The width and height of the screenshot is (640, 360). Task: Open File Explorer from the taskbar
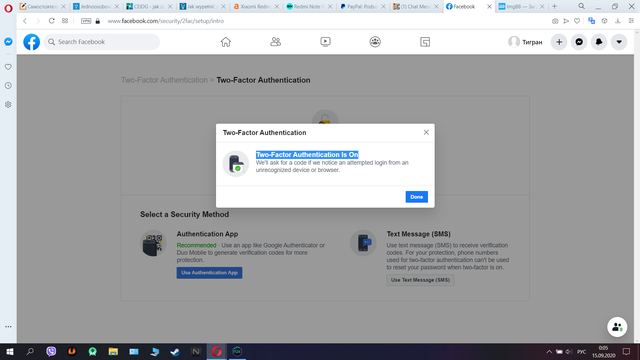point(113,351)
